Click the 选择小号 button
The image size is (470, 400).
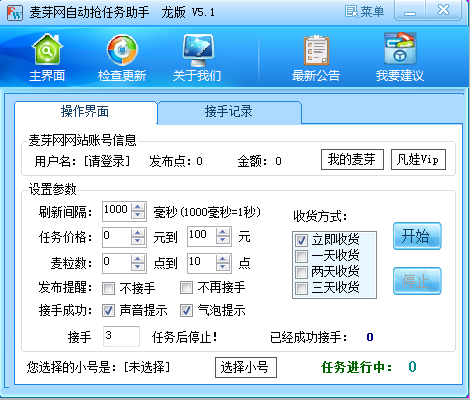pyautogui.click(x=246, y=368)
